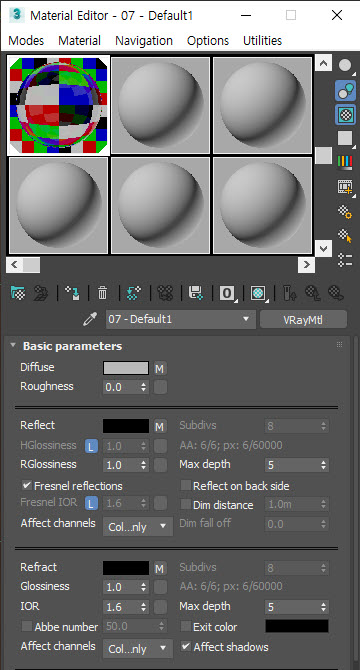Open the 07 - Default1 material name dropdown

coord(181,319)
